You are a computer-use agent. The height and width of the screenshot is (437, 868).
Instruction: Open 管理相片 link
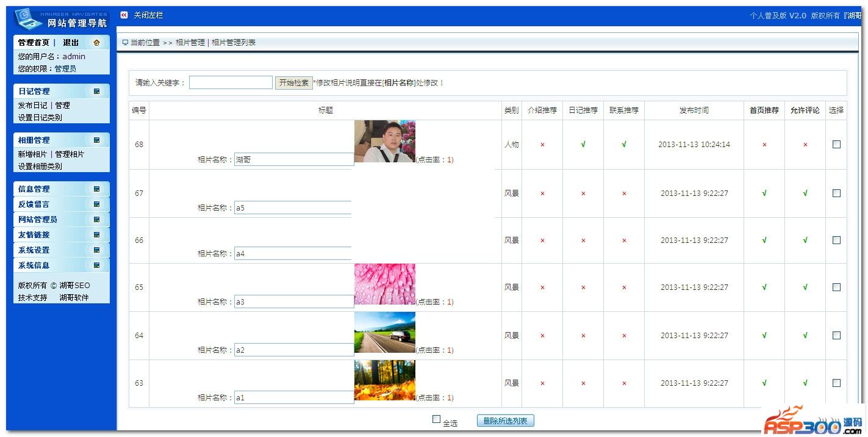[x=70, y=154]
